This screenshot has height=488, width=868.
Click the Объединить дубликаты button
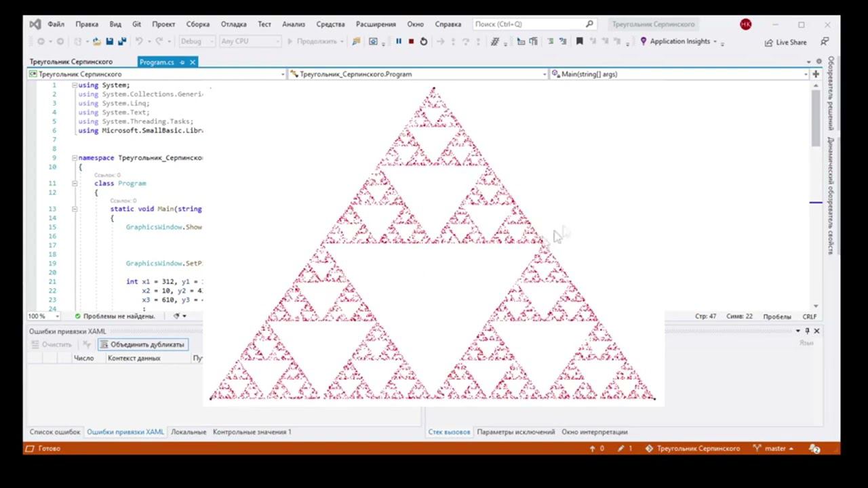click(142, 344)
